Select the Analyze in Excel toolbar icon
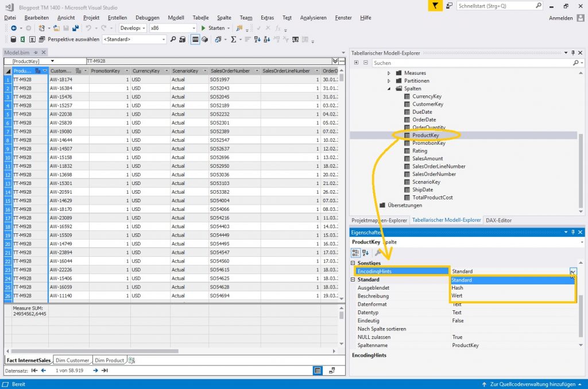 point(23,39)
